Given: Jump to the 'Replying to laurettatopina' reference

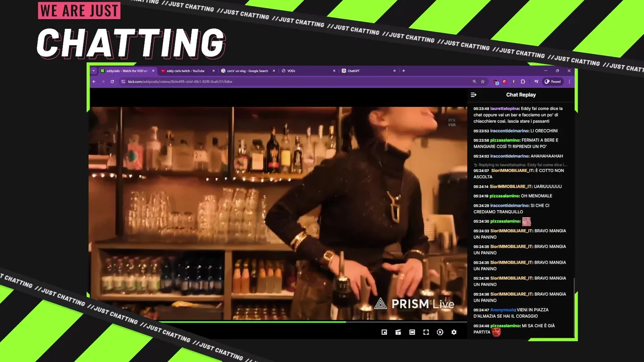Looking at the screenshot, I should tap(521, 165).
